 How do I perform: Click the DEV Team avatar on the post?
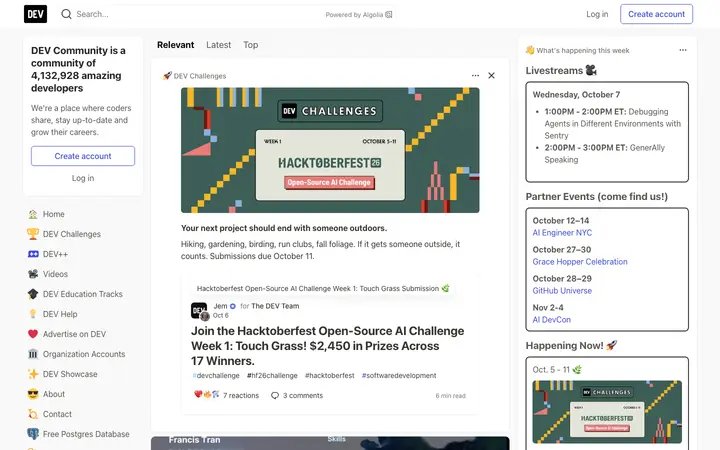[x=200, y=311]
